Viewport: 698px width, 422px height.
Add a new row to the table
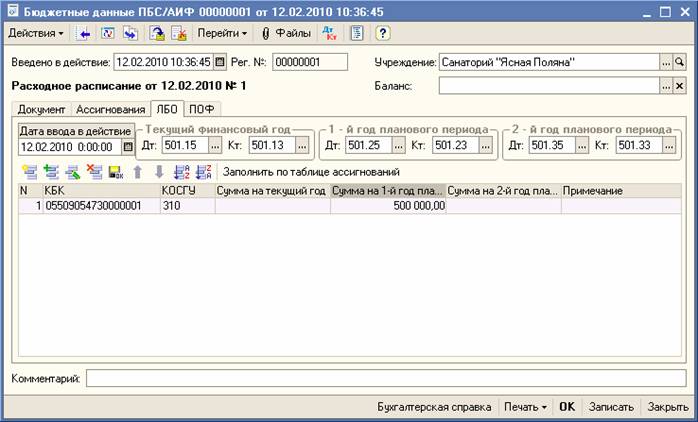point(28,172)
